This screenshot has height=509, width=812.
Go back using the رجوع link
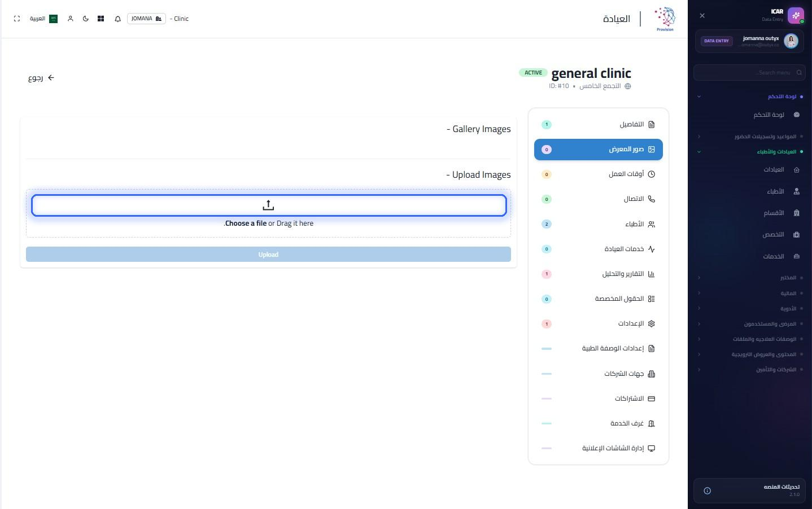(41, 78)
